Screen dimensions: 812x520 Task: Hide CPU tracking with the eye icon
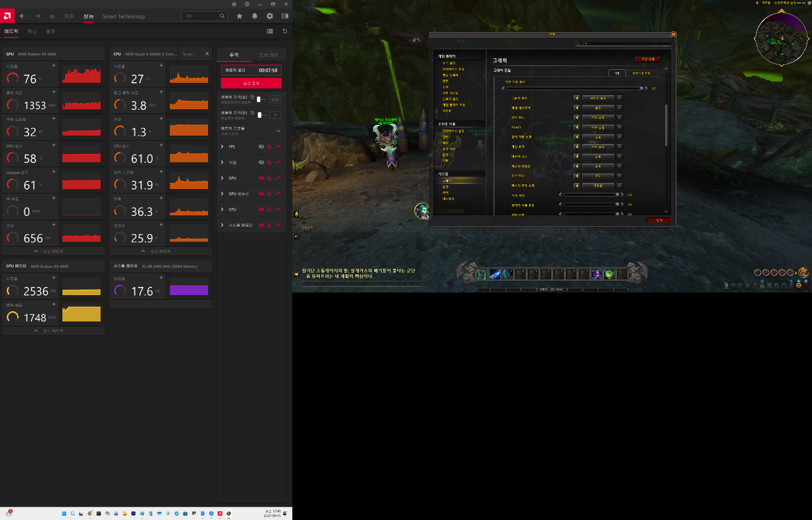coord(261,210)
